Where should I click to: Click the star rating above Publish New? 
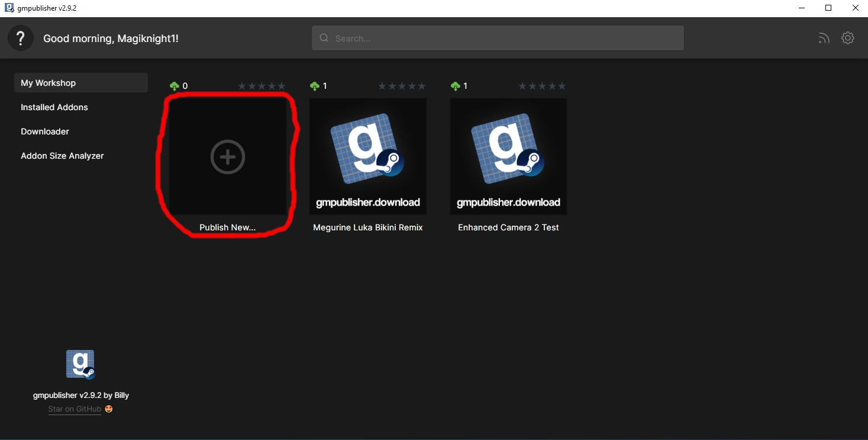[262, 86]
